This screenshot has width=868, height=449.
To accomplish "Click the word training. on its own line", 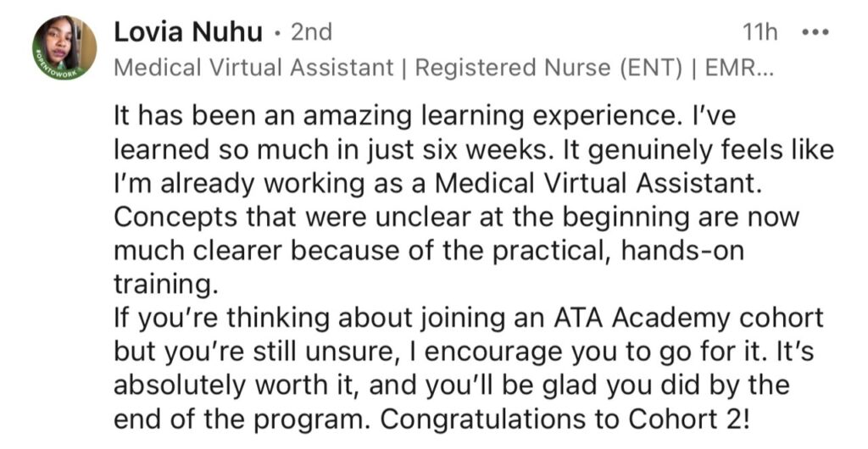I will tap(163, 285).
